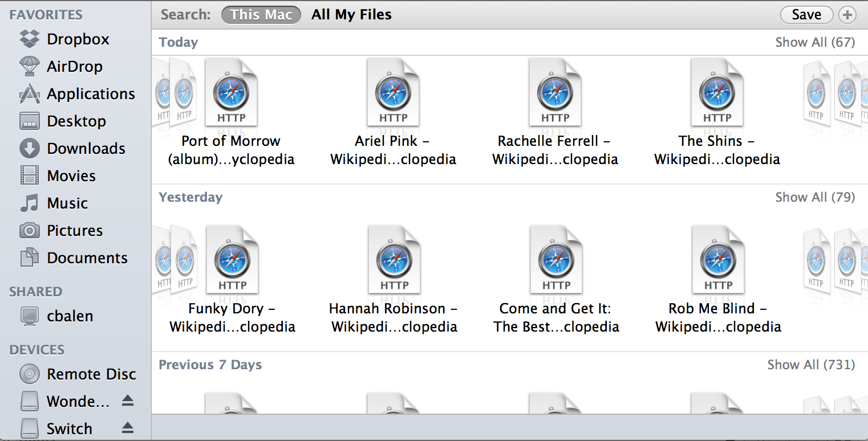
Task: Click the SHARED sidebar heading
Action: click(35, 292)
